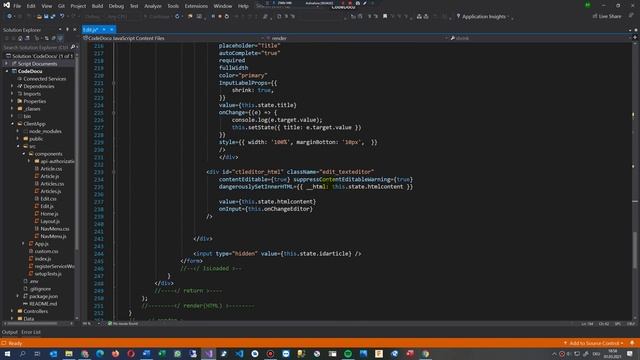
Task: Close the Solution Explorer panel
Action: pyautogui.click(x=75, y=29)
